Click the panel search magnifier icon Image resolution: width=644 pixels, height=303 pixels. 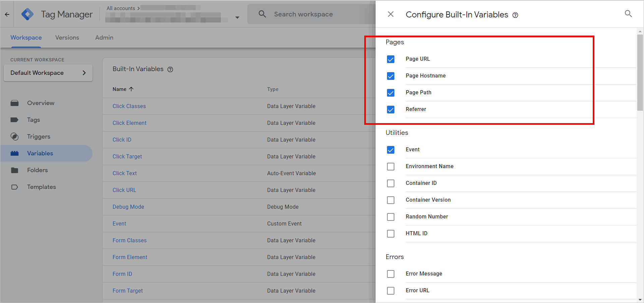click(x=628, y=14)
